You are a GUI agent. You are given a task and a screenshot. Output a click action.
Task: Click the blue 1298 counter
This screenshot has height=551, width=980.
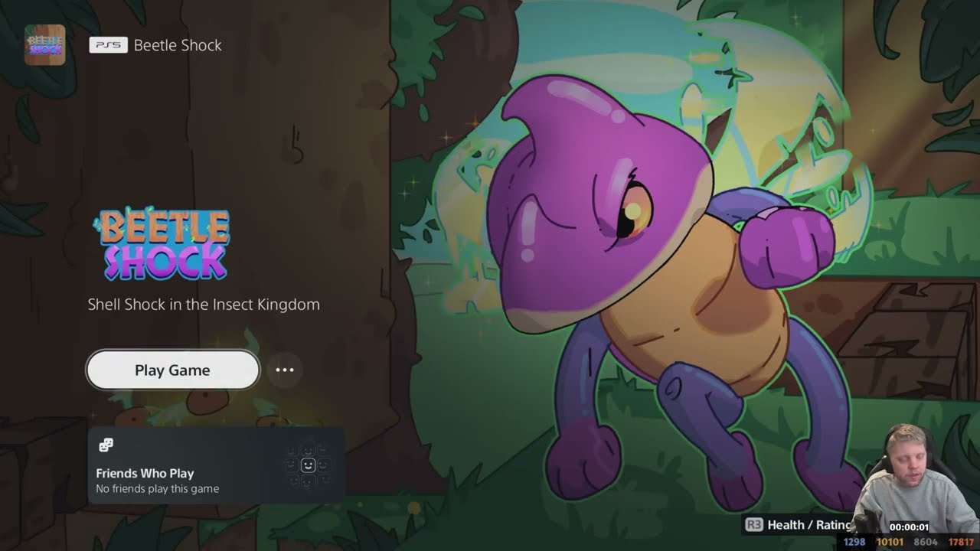854,542
